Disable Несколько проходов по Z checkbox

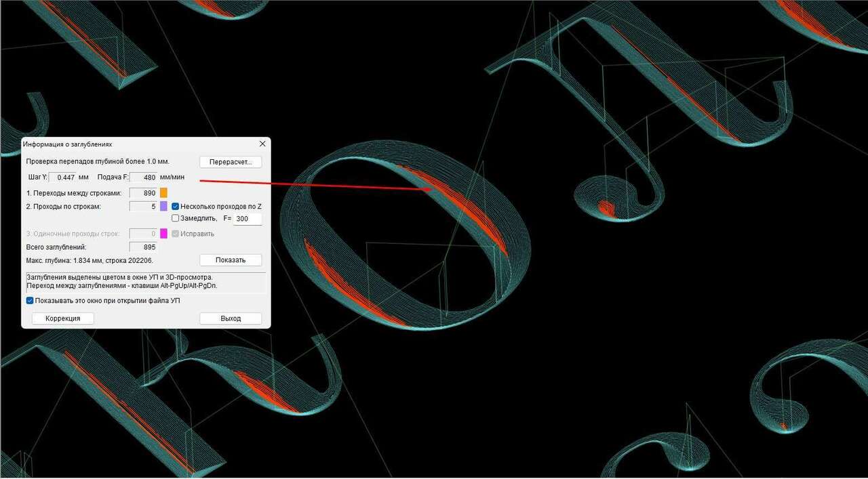(176, 207)
